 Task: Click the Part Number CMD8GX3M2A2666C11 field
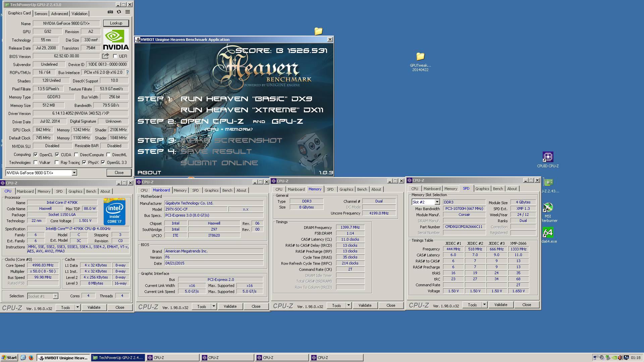point(464,227)
